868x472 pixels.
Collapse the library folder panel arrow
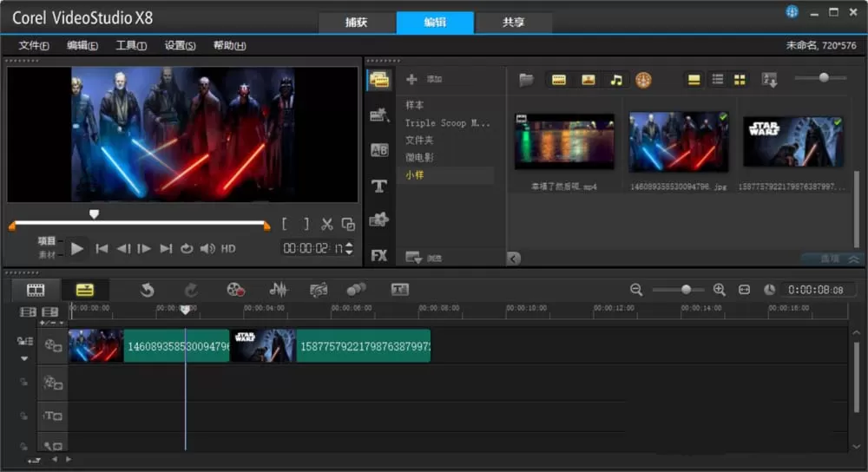(513, 259)
